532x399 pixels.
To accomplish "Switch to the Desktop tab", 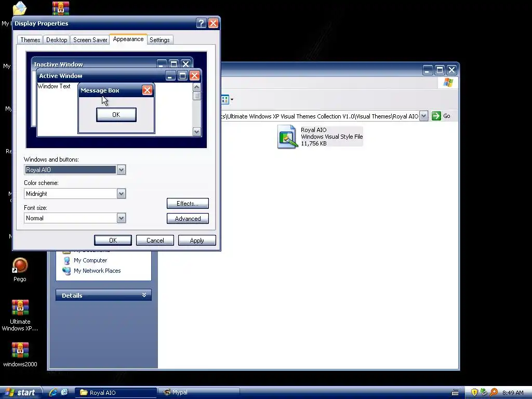I will coord(57,39).
